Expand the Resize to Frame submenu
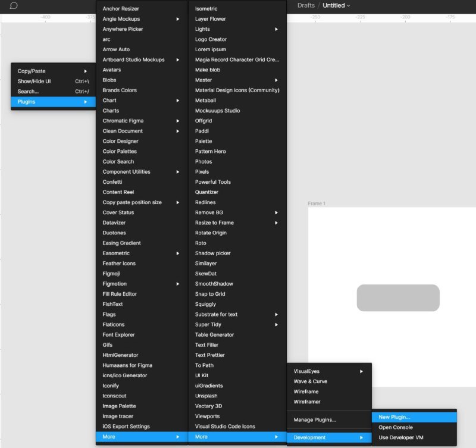The width and height of the screenshot is (476, 448). 237,223
